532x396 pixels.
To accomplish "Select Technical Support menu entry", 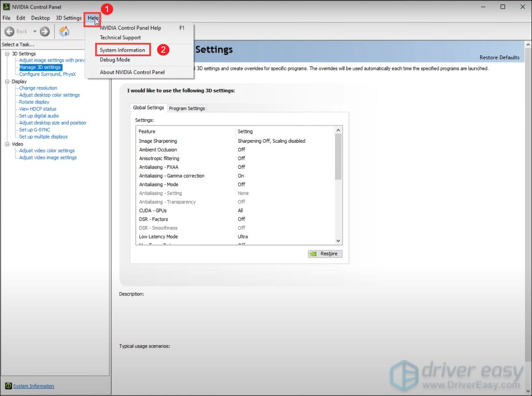I will click(x=139, y=38).
